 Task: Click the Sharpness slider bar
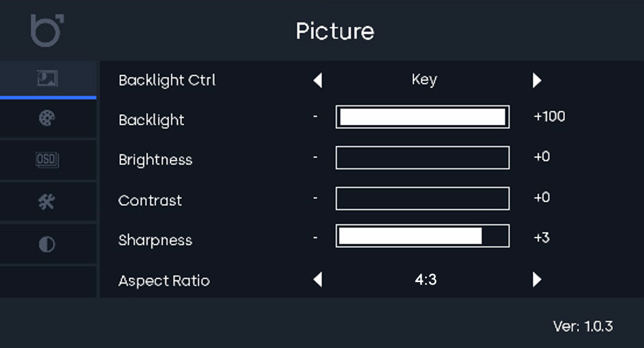coord(422,236)
